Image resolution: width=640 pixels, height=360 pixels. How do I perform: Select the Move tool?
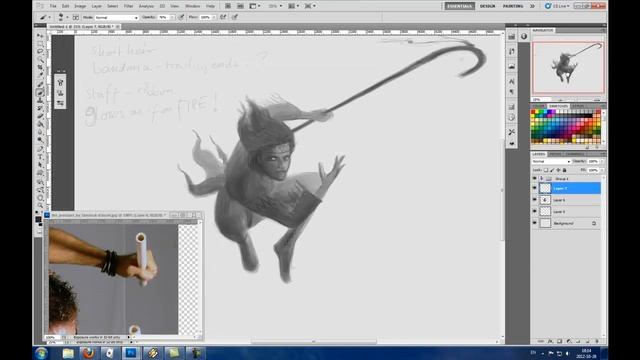point(40,36)
